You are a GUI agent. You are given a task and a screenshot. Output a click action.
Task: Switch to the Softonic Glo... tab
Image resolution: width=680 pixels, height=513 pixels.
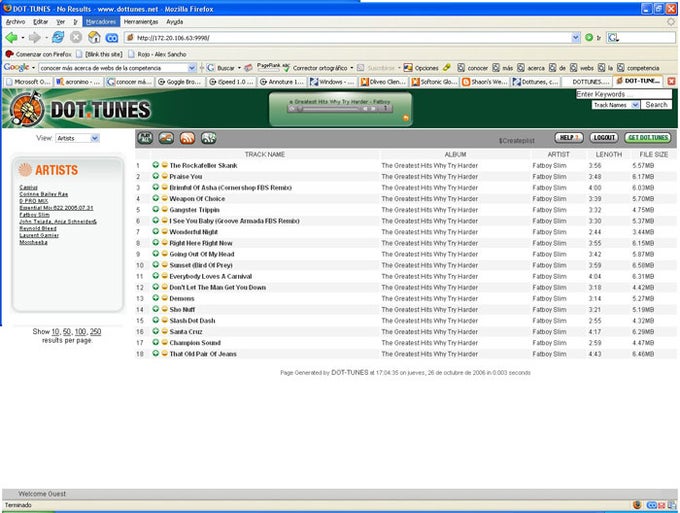pos(434,82)
